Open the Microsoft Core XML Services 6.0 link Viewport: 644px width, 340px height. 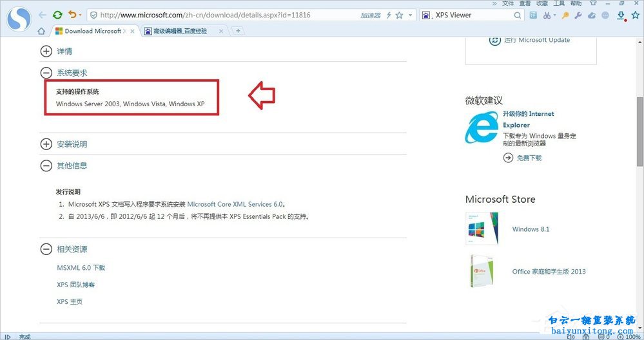point(235,204)
